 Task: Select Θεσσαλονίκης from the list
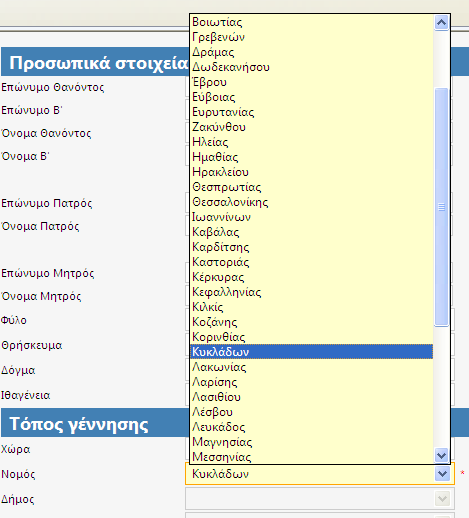tap(312, 202)
